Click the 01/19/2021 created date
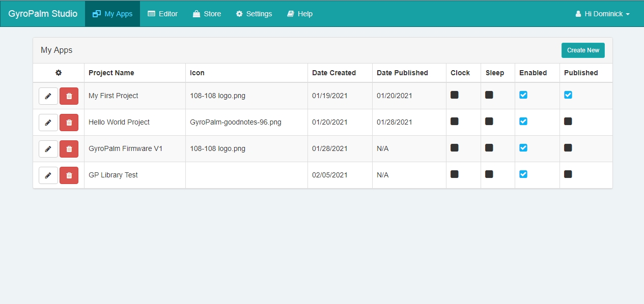 coord(330,96)
